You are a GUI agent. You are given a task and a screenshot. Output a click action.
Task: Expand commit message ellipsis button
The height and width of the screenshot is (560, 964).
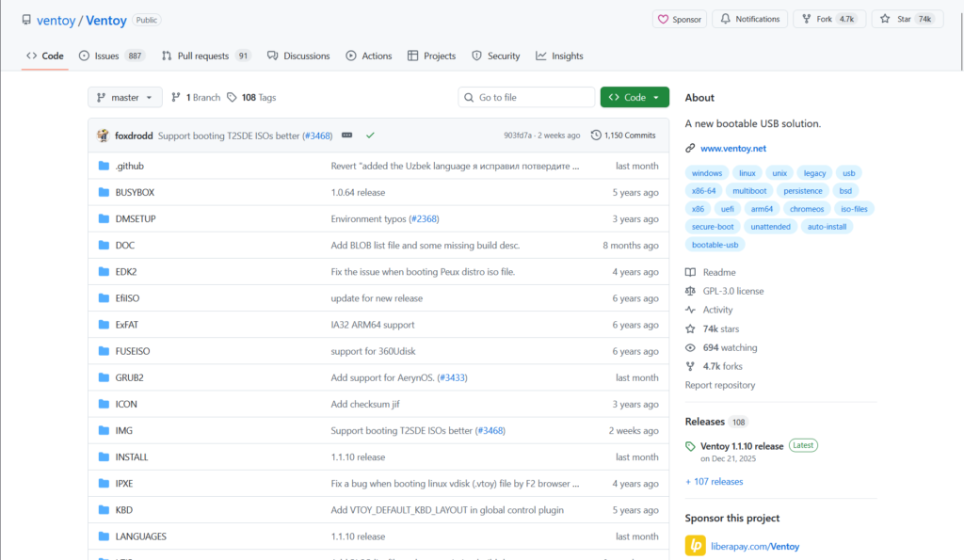click(x=347, y=136)
